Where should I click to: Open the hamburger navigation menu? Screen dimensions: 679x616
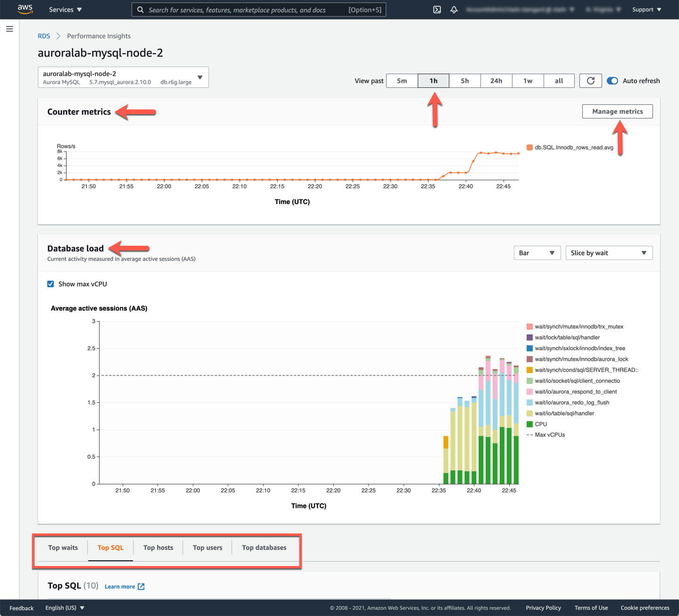9,29
